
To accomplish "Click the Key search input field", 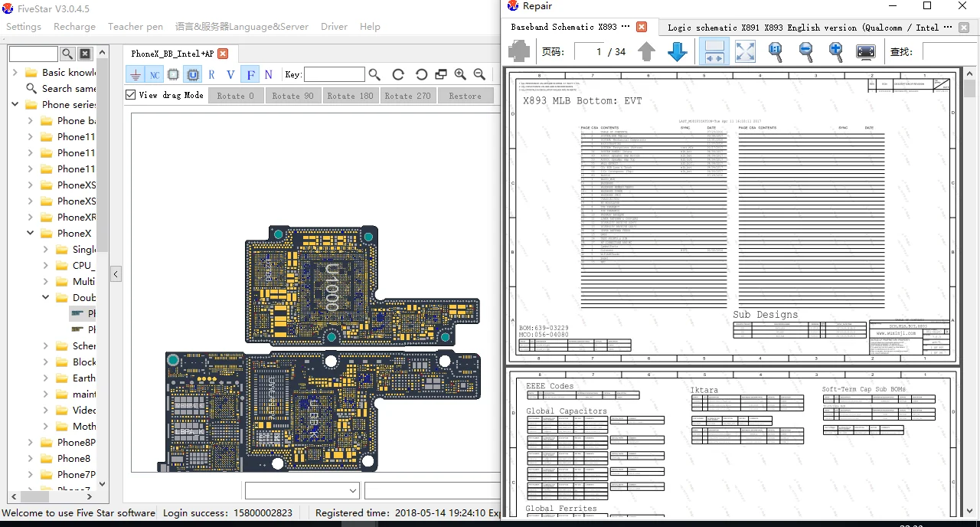I will click(334, 74).
